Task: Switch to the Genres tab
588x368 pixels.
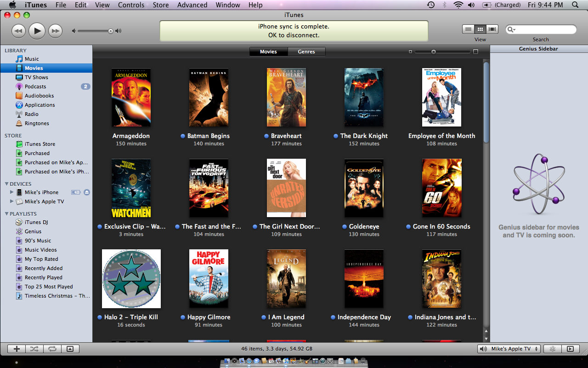Action: tap(306, 52)
